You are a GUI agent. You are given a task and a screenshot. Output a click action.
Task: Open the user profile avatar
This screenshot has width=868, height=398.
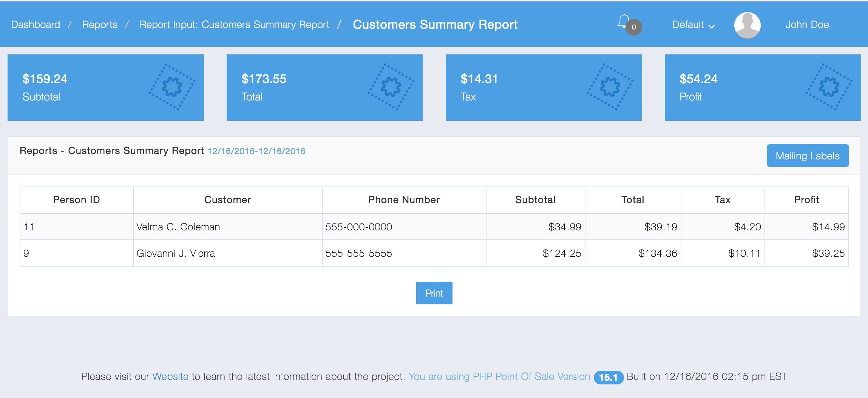pyautogui.click(x=748, y=25)
